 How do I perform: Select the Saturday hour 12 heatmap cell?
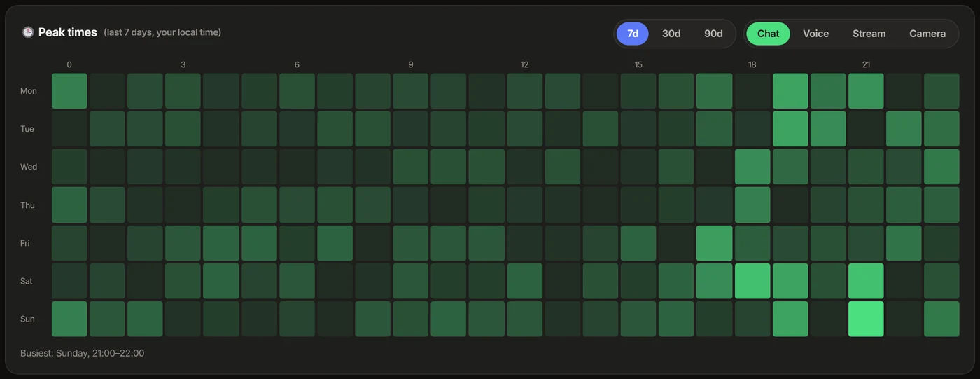point(524,281)
